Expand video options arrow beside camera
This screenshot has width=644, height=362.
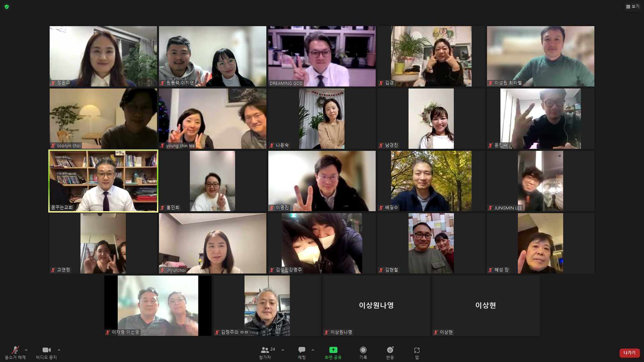coord(59,350)
